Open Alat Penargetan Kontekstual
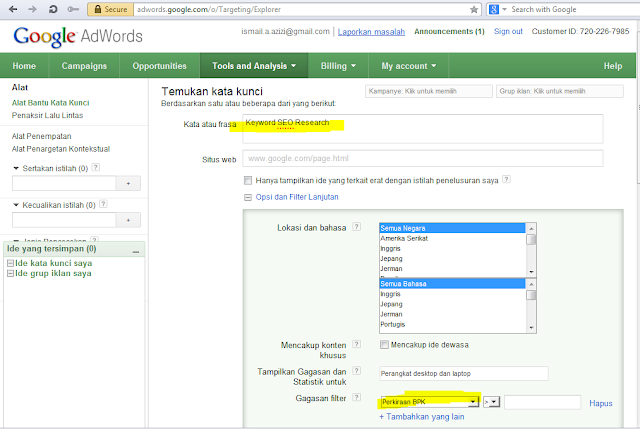Screen dimensions: 640x429 61,149
